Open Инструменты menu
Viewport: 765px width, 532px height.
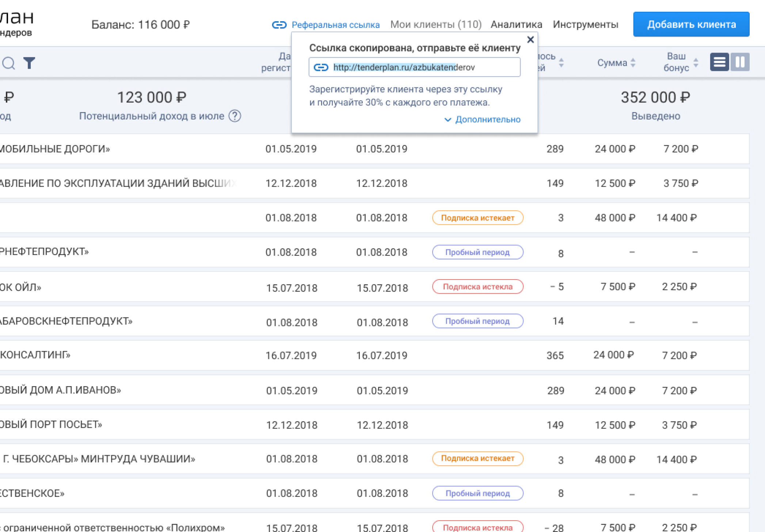(585, 24)
